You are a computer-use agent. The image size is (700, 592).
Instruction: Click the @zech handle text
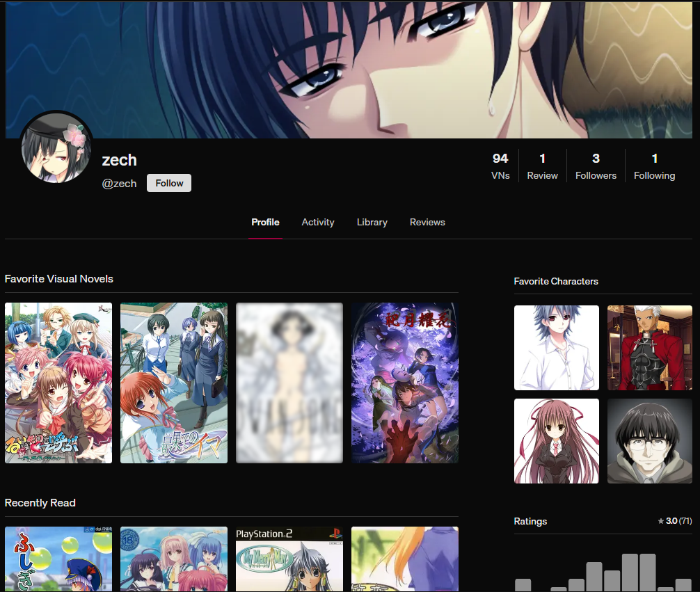click(119, 184)
